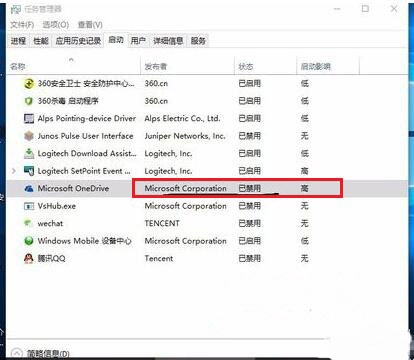Click the Alps Electric Co., Ltd. cell
This screenshot has width=414, height=360.
point(183,118)
